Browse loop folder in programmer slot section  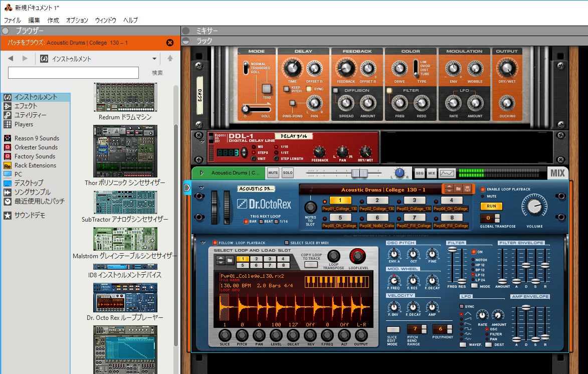(x=230, y=260)
